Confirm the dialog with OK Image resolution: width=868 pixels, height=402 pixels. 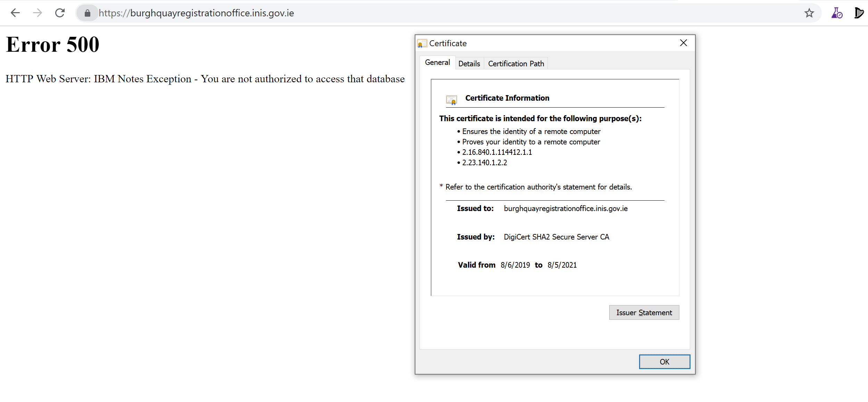point(664,362)
